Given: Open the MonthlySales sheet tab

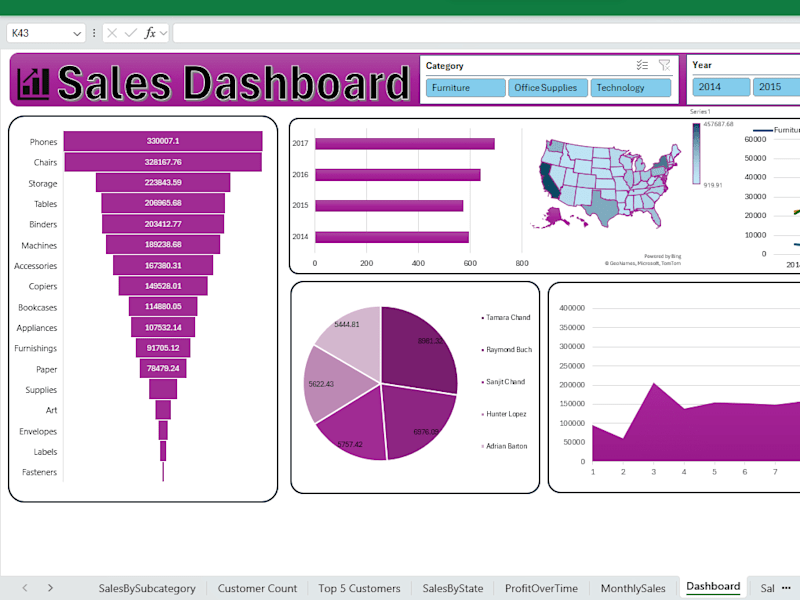Looking at the screenshot, I should [633, 588].
